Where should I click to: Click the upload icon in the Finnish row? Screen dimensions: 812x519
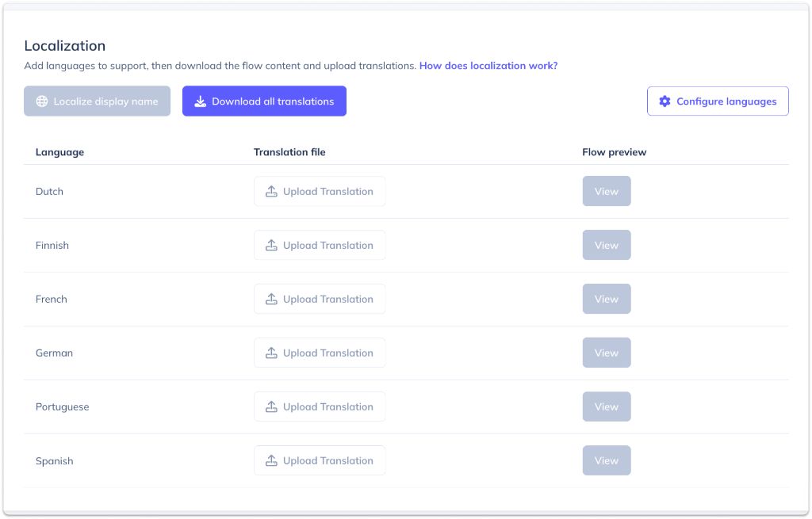(271, 246)
